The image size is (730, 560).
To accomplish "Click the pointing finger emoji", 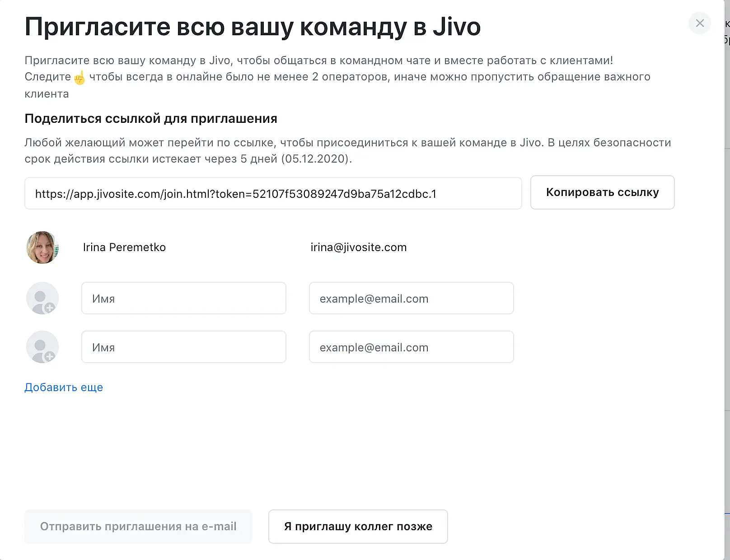I will [80, 78].
